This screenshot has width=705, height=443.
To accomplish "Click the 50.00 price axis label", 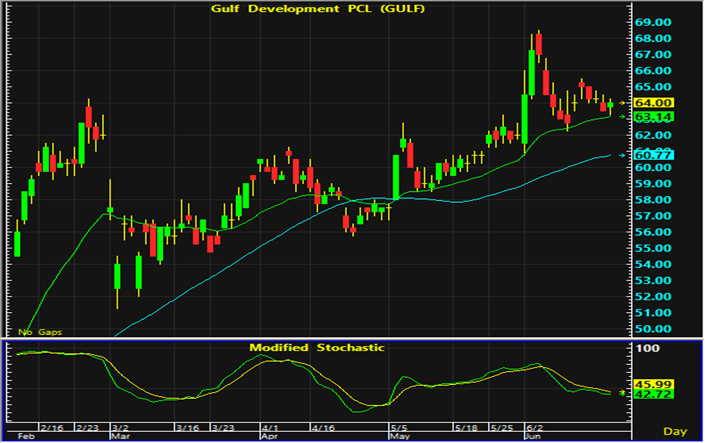I will pyautogui.click(x=653, y=329).
